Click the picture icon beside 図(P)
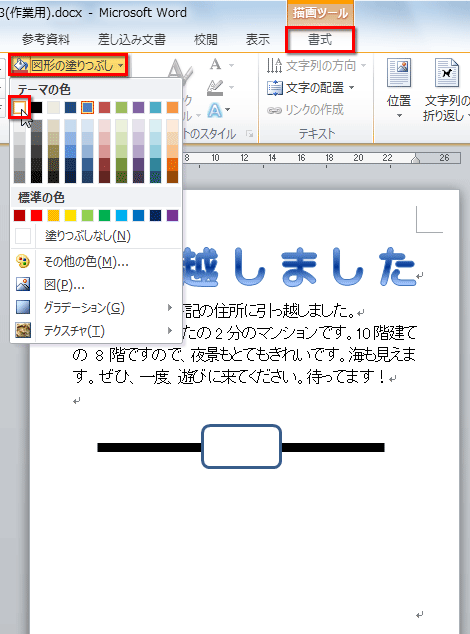This screenshot has width=470, height=634. 23,285
